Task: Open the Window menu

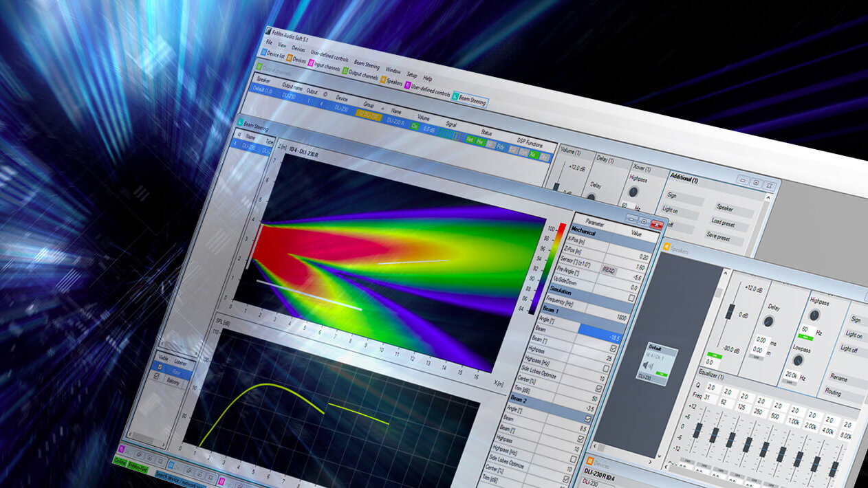Action: tap(393, 70)
